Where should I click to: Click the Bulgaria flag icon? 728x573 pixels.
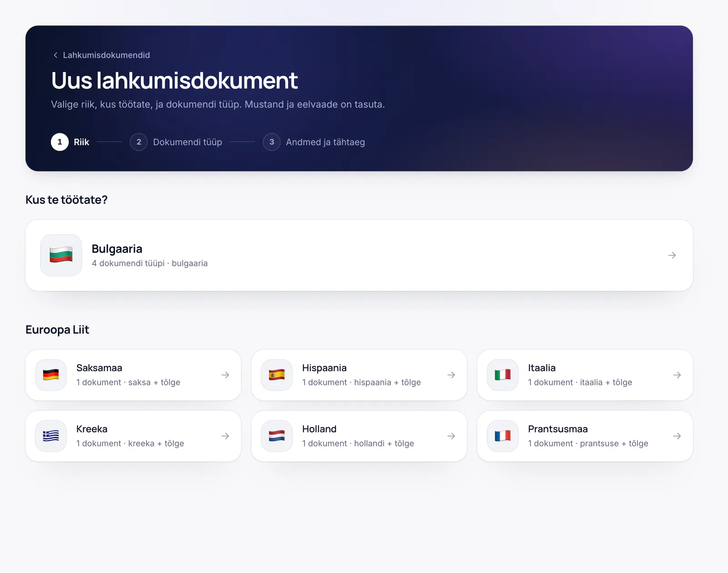[x=61, y=255]
